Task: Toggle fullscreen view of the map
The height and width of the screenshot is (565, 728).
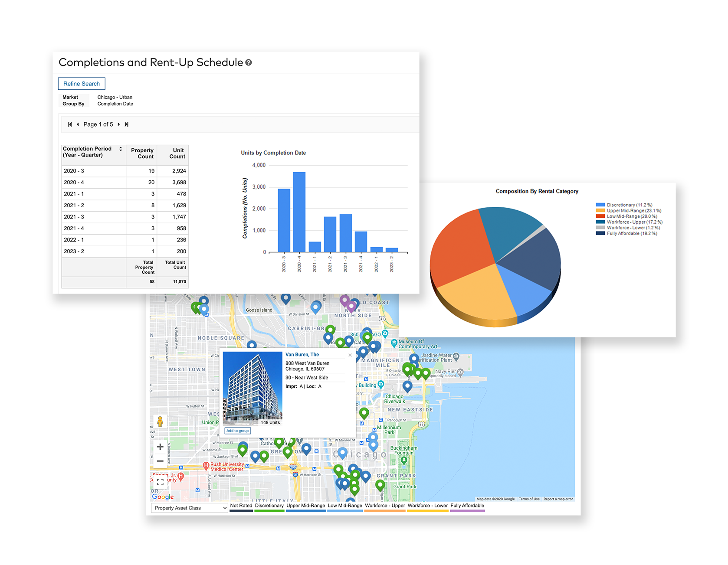Action: coord(160,482)
